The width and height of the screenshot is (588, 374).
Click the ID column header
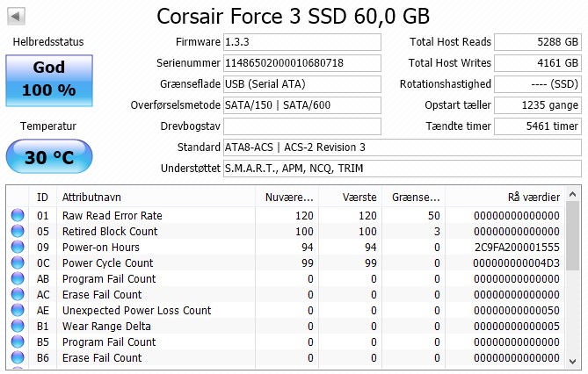coord(42,198)
